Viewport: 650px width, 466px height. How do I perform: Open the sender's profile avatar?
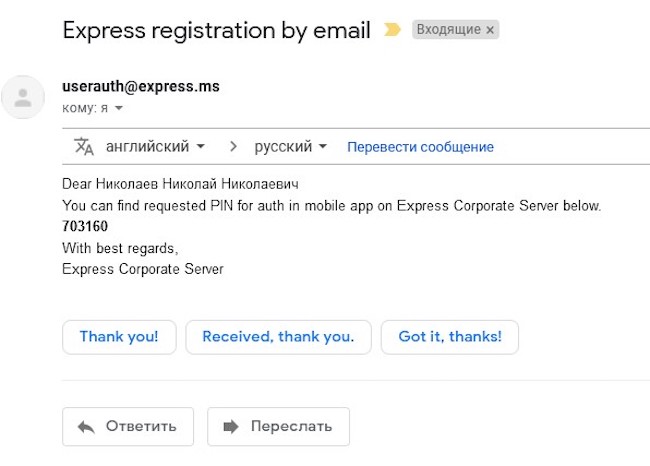point(24,97)
